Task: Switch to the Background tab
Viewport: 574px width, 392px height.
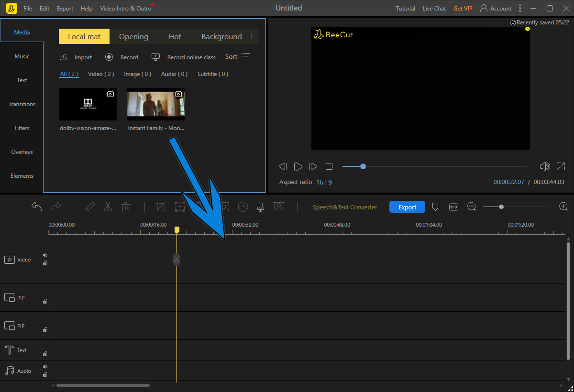Action: [221, 36]
